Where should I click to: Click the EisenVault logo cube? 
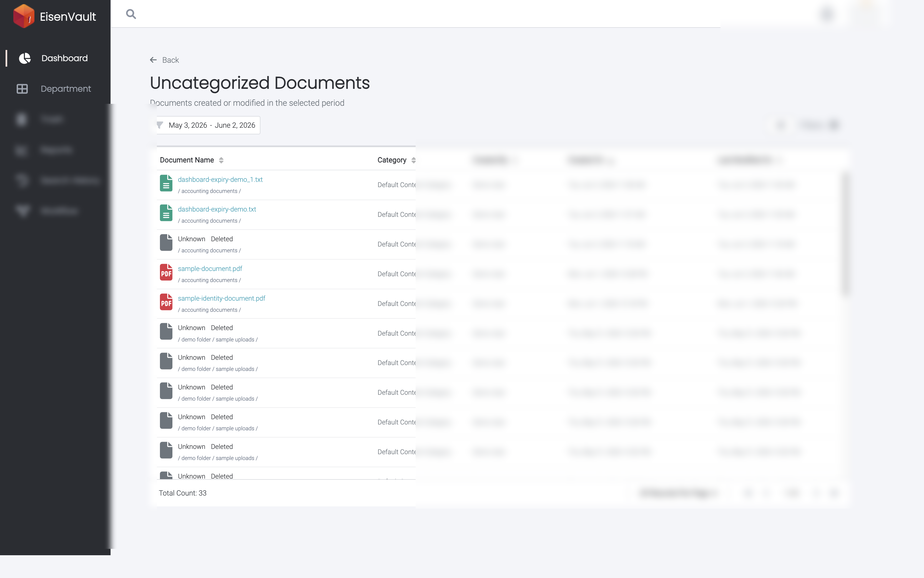pos(24,16)
